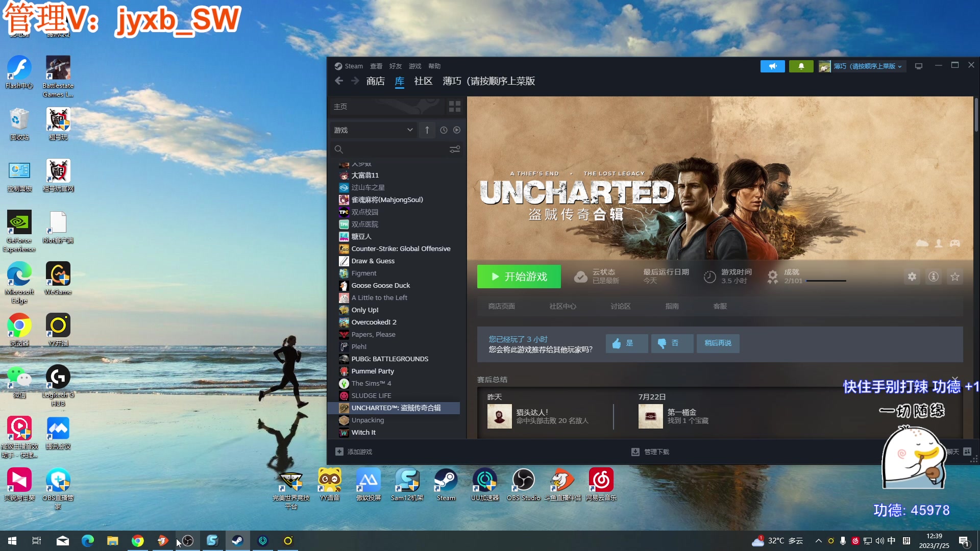The height and width of the screenshot is (551, 980).
Task: Show game info with the info icon
Action: pyautogui.click(x=934, y=277)
